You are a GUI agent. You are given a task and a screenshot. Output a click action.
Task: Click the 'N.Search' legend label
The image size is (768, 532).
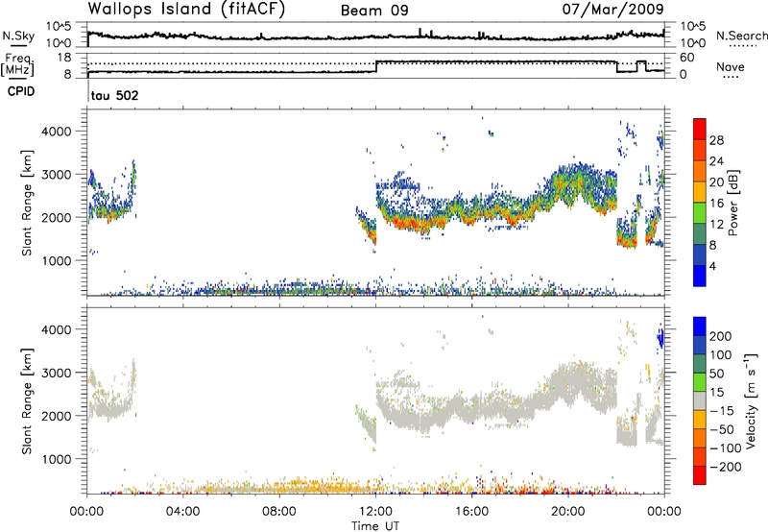[741, 36]
